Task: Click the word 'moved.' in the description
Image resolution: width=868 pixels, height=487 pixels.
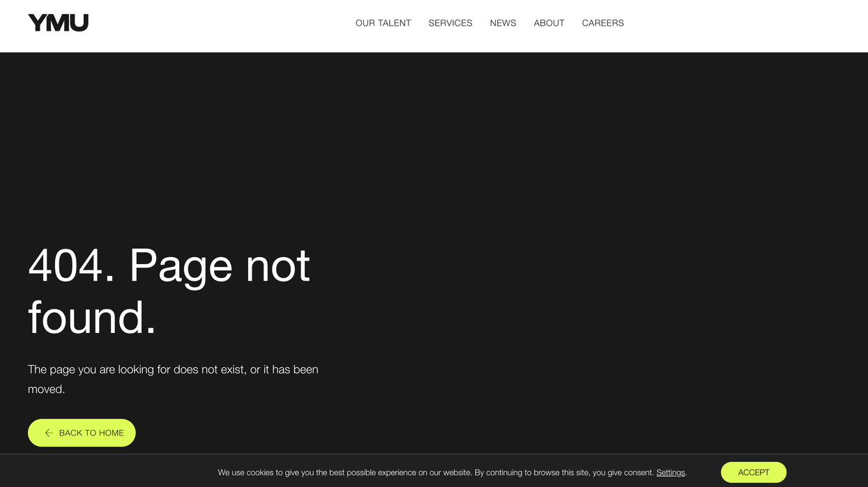Action: pyautogui.click(x=46, y=389)
